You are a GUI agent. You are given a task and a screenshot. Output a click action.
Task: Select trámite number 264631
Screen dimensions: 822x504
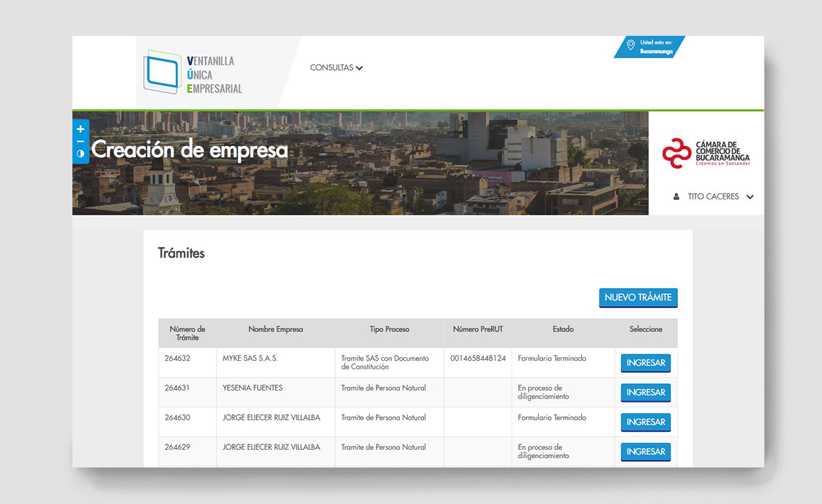click(x=177, y=387)
